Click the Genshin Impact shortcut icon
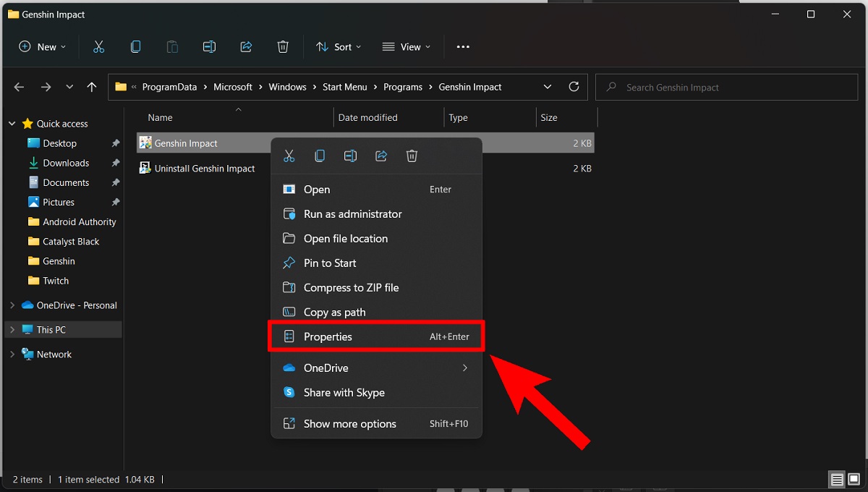This screenshot has height=492, width=868. click(145, 143)
